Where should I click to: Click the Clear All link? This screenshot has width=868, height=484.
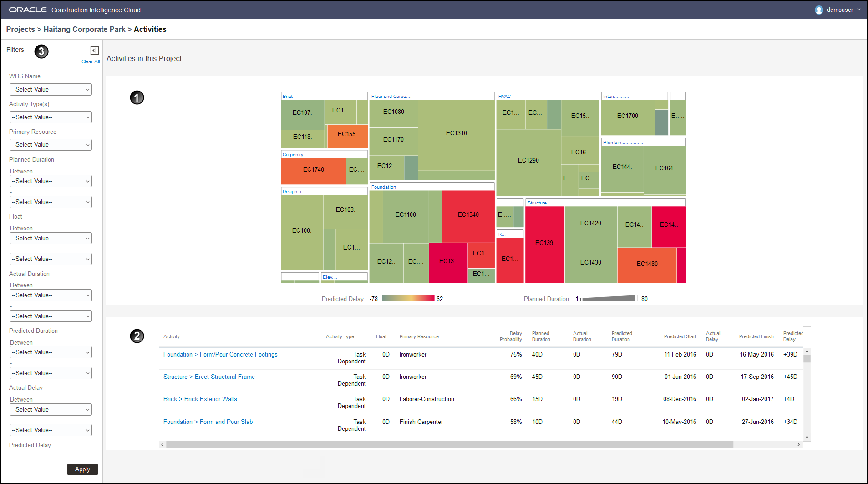coord(90,61)
